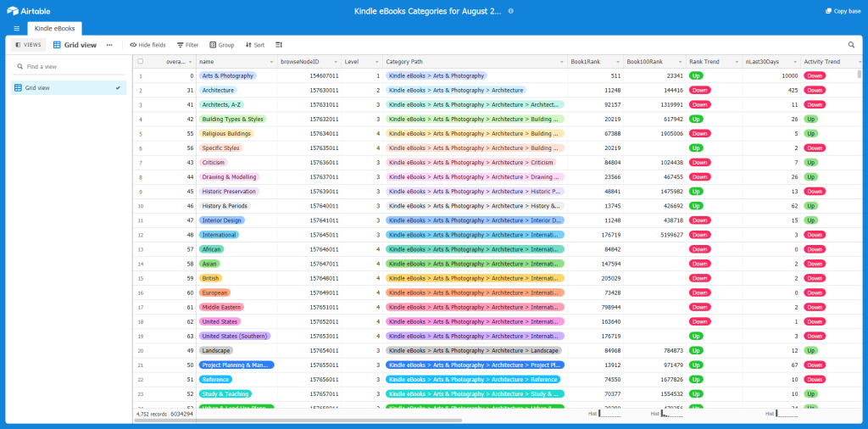Open Book100Rank column dropdown arrow
The height and width of the screenshot is (429, 868).
pos(681,62)
